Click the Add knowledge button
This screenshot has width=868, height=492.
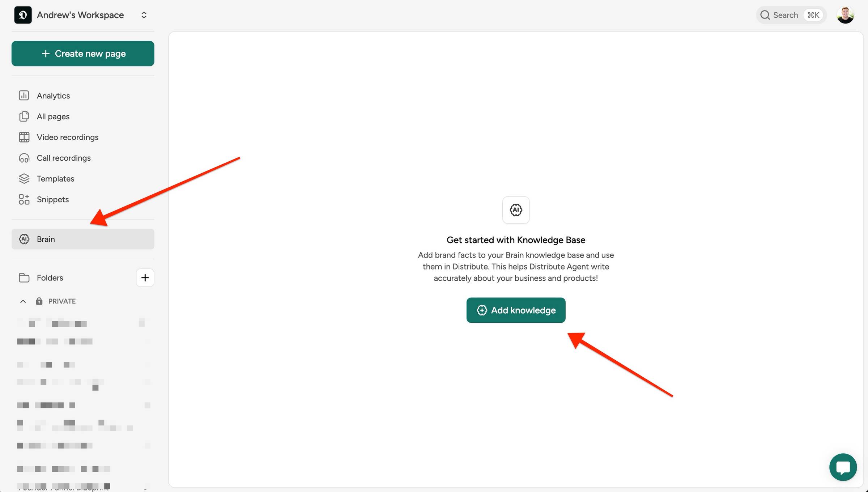[516, 310]
